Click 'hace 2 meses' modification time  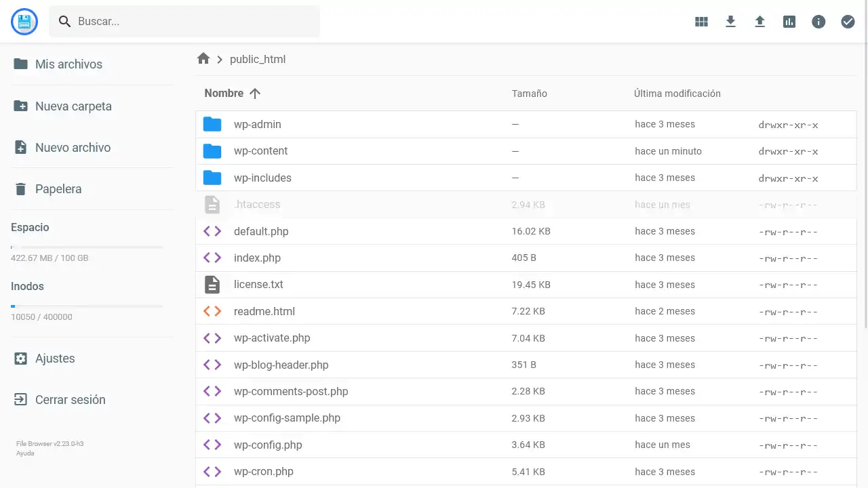665,311
